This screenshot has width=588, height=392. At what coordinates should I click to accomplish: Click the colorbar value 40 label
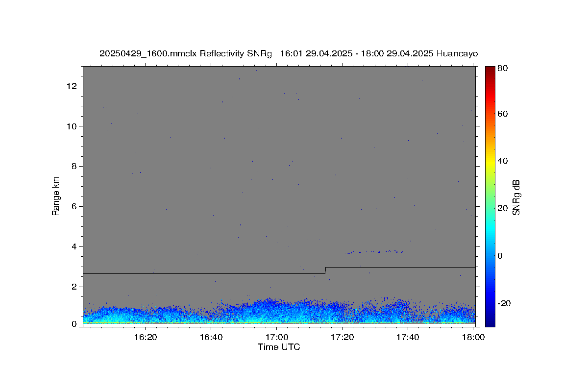click(503, 161)
